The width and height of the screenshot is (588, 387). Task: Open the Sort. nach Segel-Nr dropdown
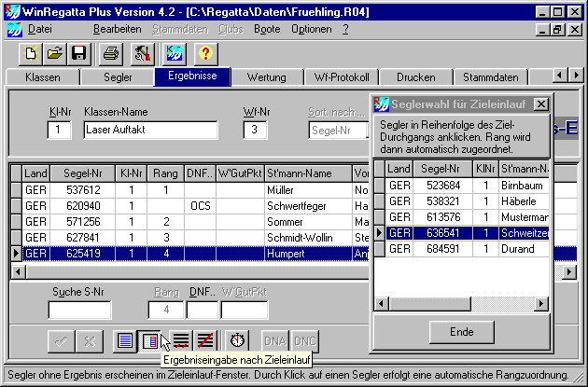click(x=338, y=131)
